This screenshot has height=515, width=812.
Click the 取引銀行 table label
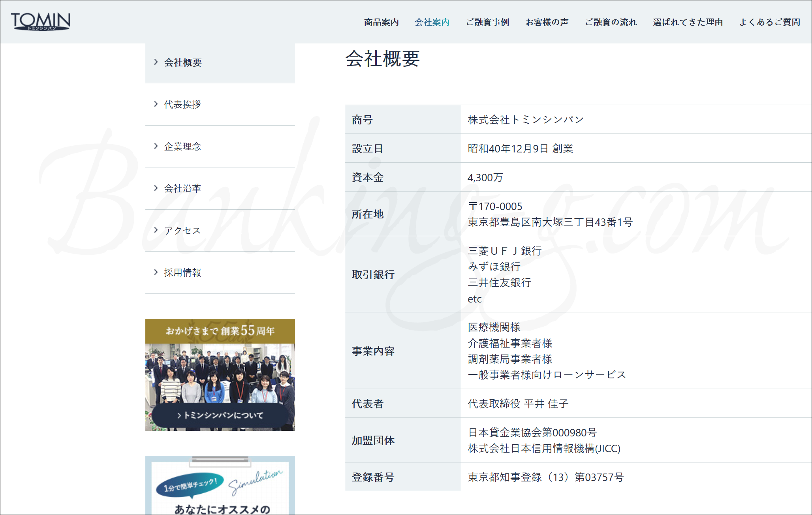point(373,274)
